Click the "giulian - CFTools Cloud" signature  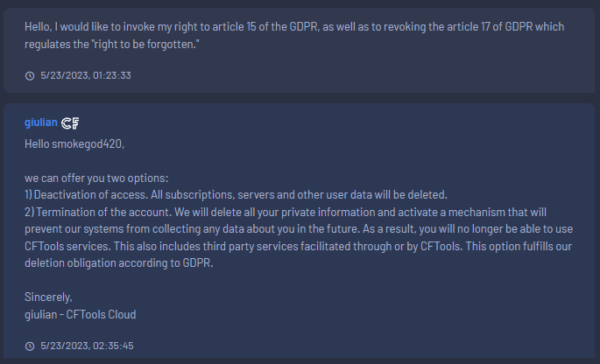coord(81,314)
